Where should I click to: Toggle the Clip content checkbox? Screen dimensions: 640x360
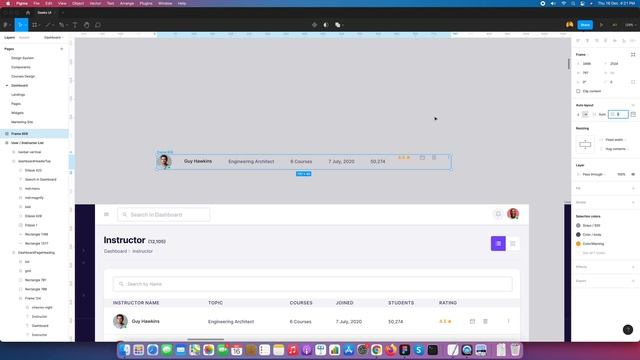pos(578,91)
